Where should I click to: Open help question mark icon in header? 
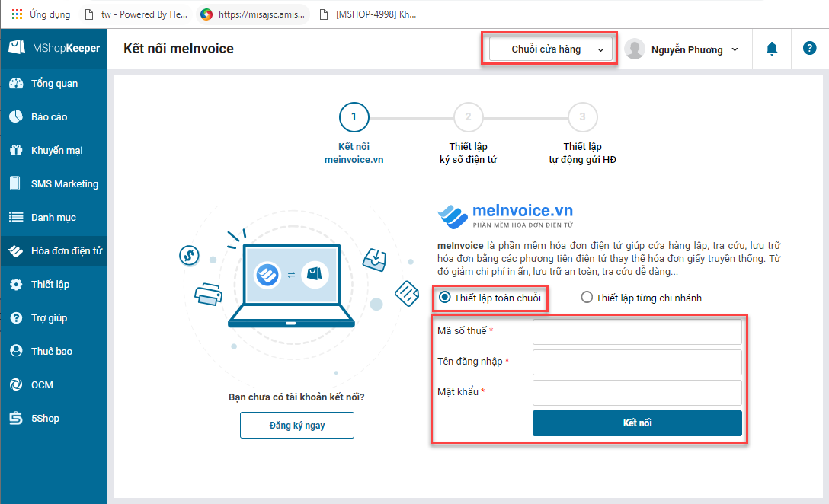click(809, 48)
